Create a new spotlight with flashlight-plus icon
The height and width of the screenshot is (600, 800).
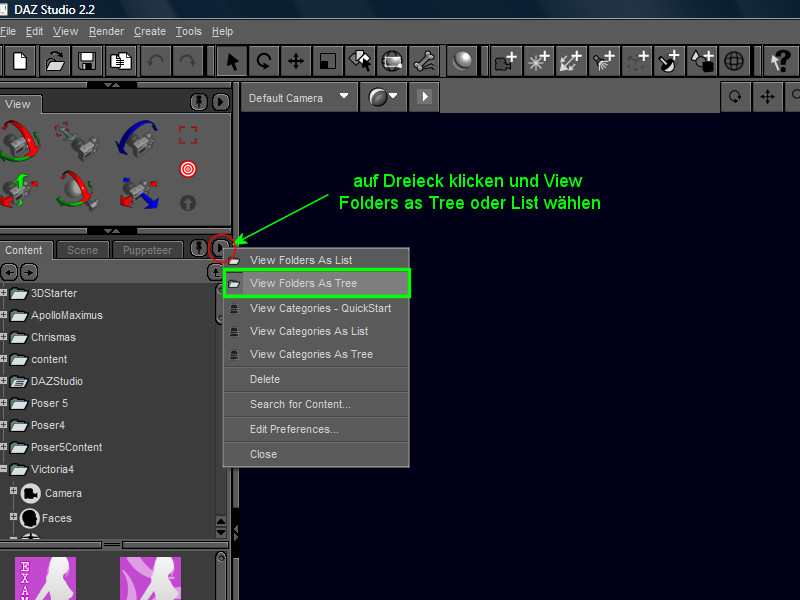[604, 61]
